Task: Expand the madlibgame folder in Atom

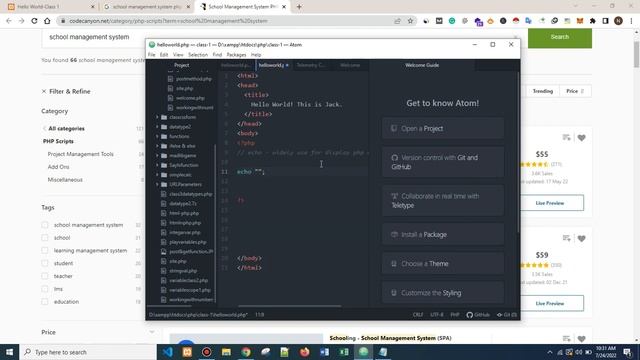Action: pos(157,156)
